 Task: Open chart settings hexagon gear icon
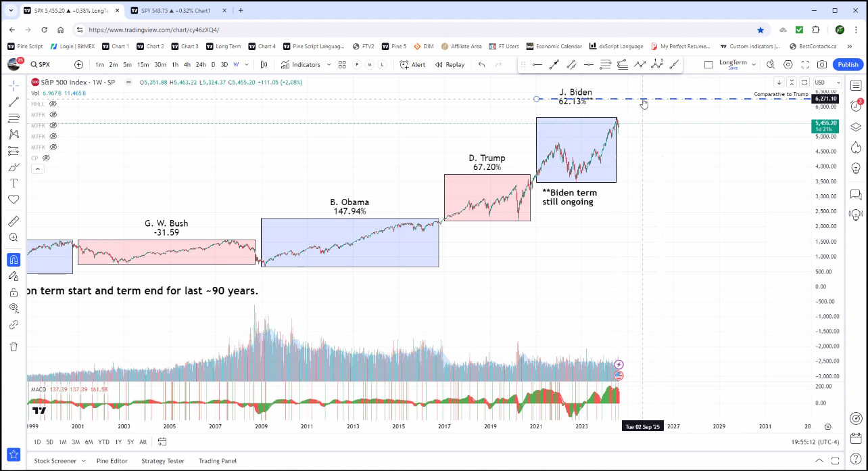pos(788,65)
